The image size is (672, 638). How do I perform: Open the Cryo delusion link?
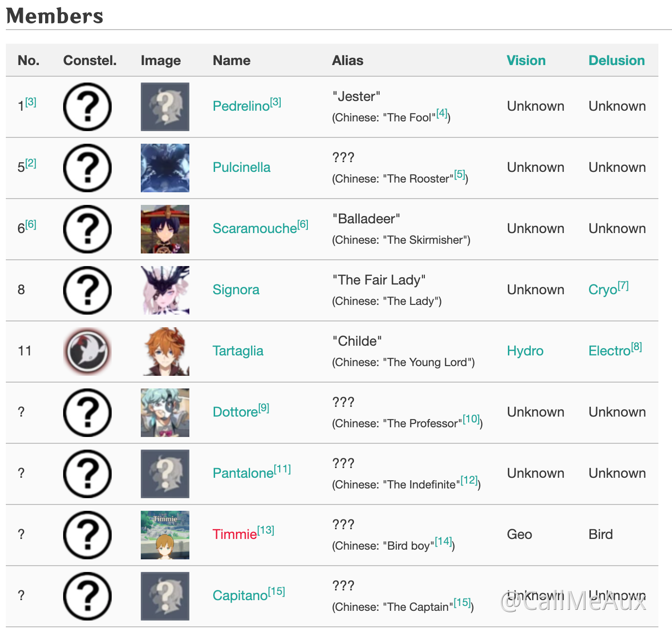(x=602, y=290)
